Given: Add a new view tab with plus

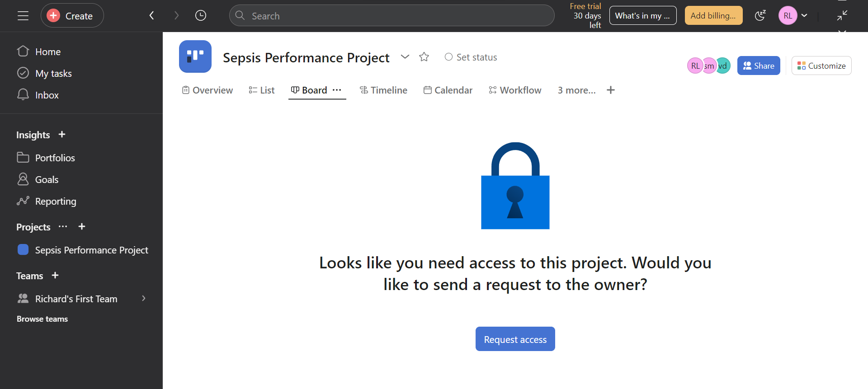Looking at the screenshot, I should pos(611,90).
